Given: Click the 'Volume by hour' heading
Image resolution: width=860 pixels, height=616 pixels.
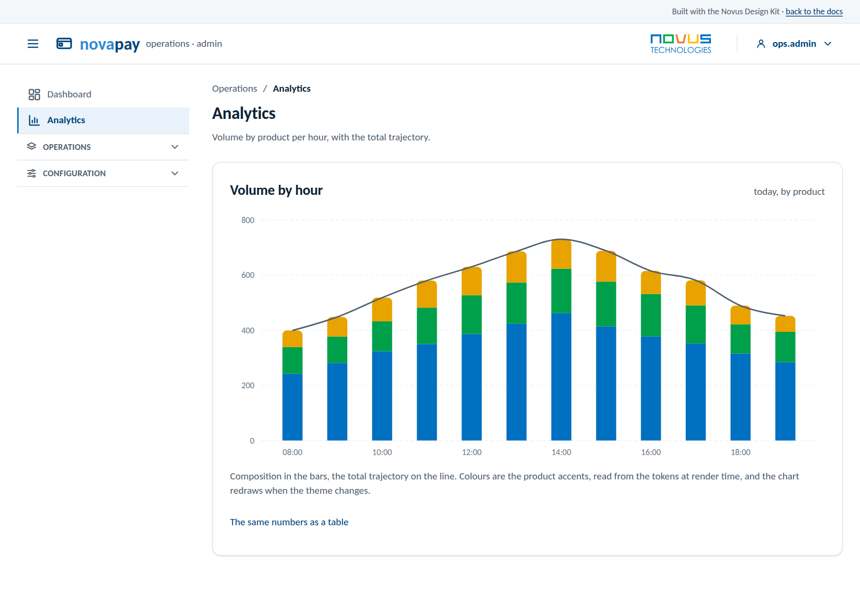Looking at the screenshot, I should [x=276, y=191].
